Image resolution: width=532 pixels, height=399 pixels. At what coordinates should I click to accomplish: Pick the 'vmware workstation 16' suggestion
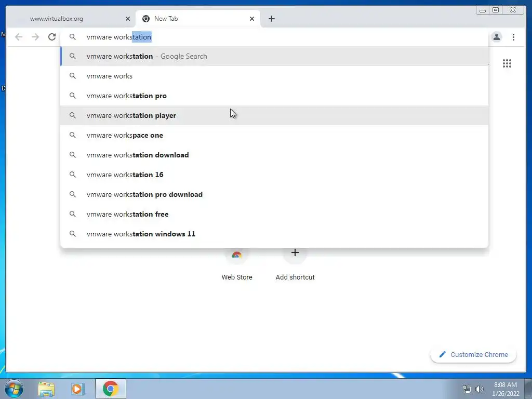coord(274,175)
